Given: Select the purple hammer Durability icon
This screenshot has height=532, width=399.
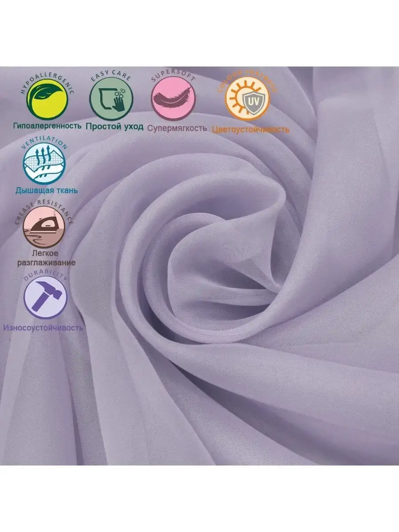Looking at the screenshot, I should click(x=46, y=296).
